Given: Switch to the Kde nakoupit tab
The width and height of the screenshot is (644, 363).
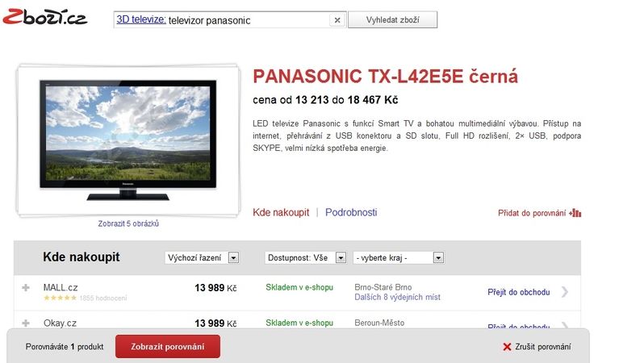Looking at the screenshot, I should (x=281, y=212).
